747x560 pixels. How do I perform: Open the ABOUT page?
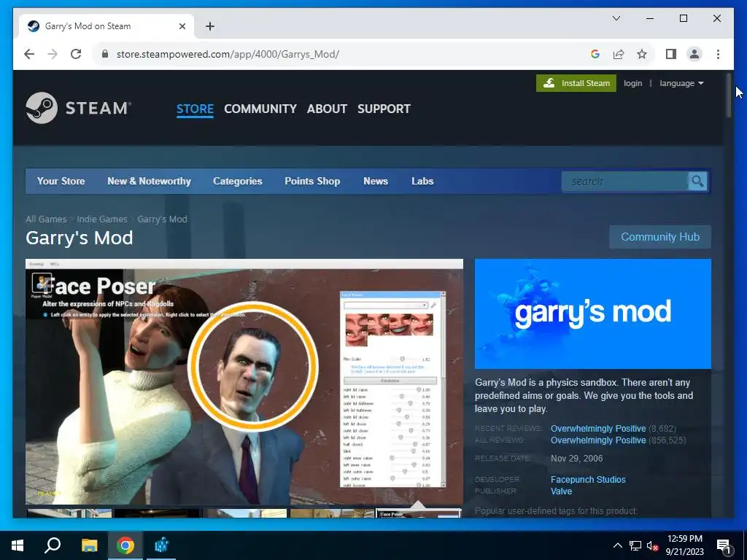(327, 109)
